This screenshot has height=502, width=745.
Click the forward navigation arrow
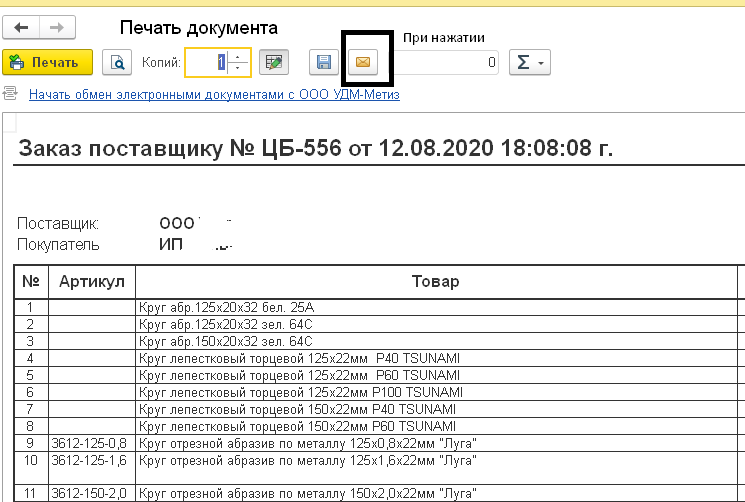coord(58,28)
